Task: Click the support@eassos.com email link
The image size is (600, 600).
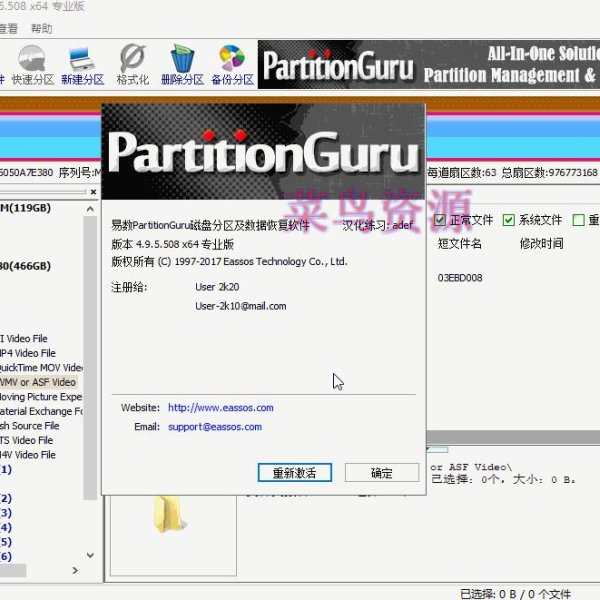Action: [x=215, y=427]
